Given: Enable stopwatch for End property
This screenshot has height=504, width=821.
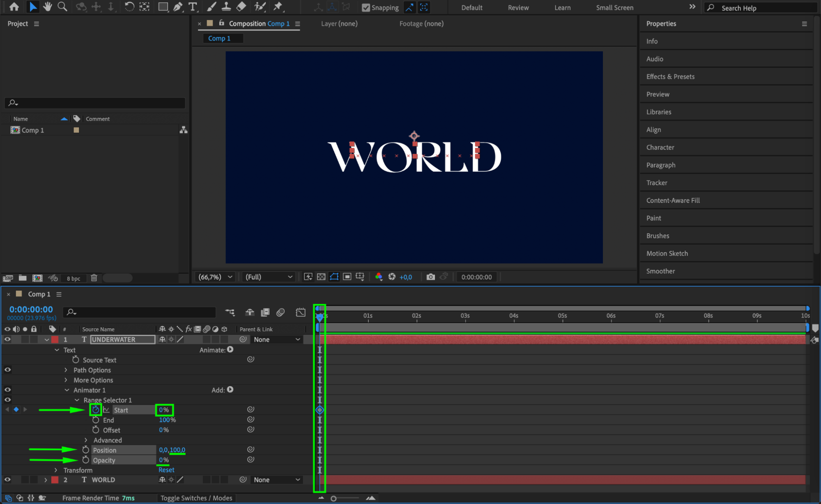Looking at the screenshot, I should pos(96,420).
